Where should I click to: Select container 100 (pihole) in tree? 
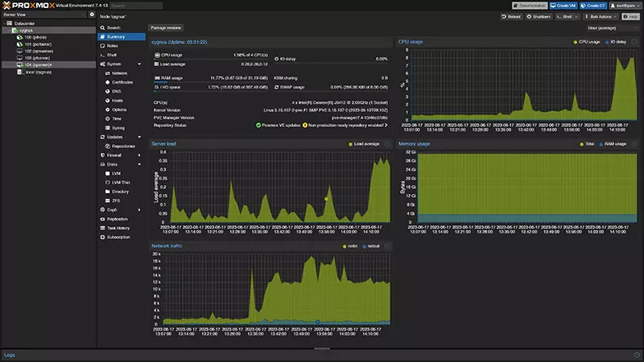pyautogui.click(x=35, y=37)
